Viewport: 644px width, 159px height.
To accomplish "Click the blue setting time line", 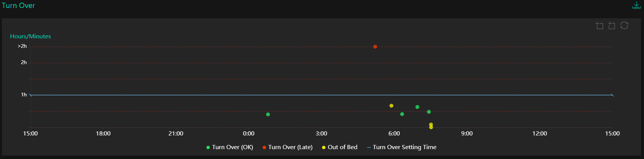I will point(152,95).
